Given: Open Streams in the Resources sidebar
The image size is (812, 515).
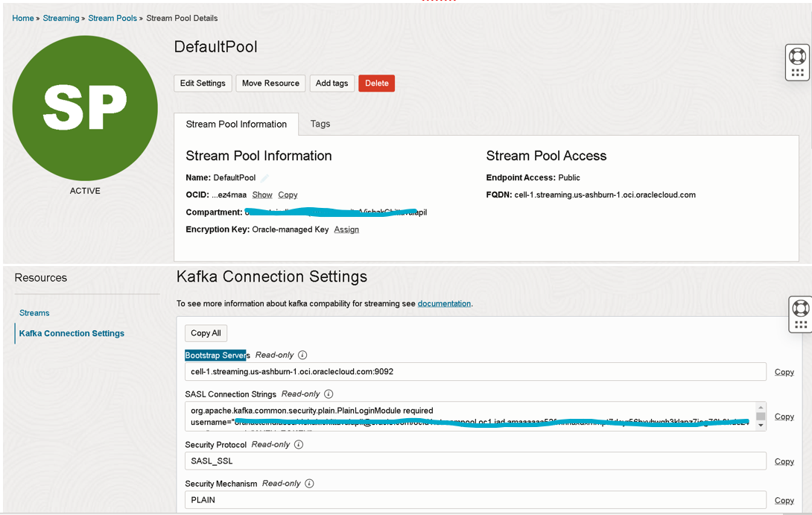Looking at the screenshot, I should [x=34, y=312].
